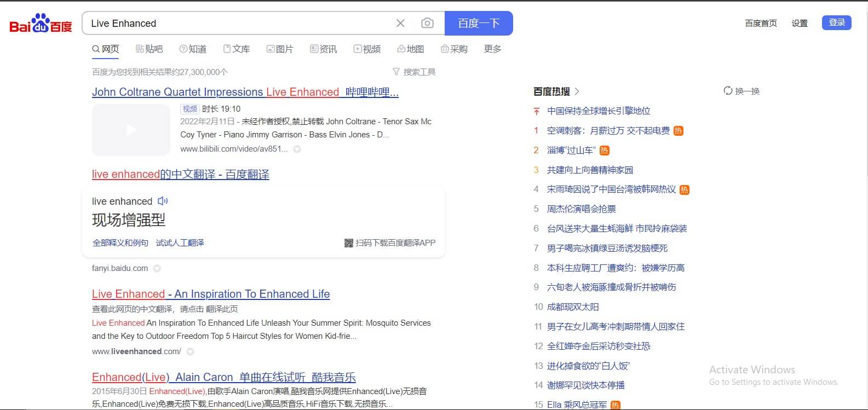
Task: Click 翻译此页 link
Action: click(x=222, y=309)
